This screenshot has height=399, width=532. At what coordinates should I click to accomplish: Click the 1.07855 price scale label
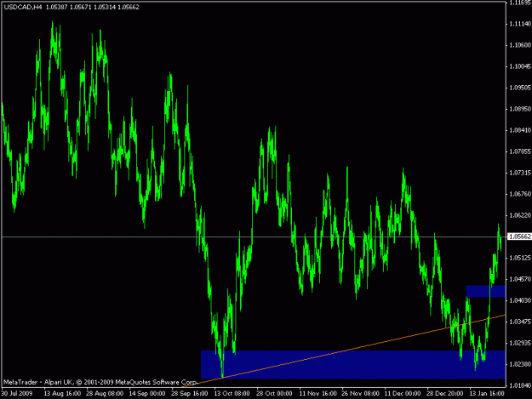pyautogui.click(x=520, y=151)
